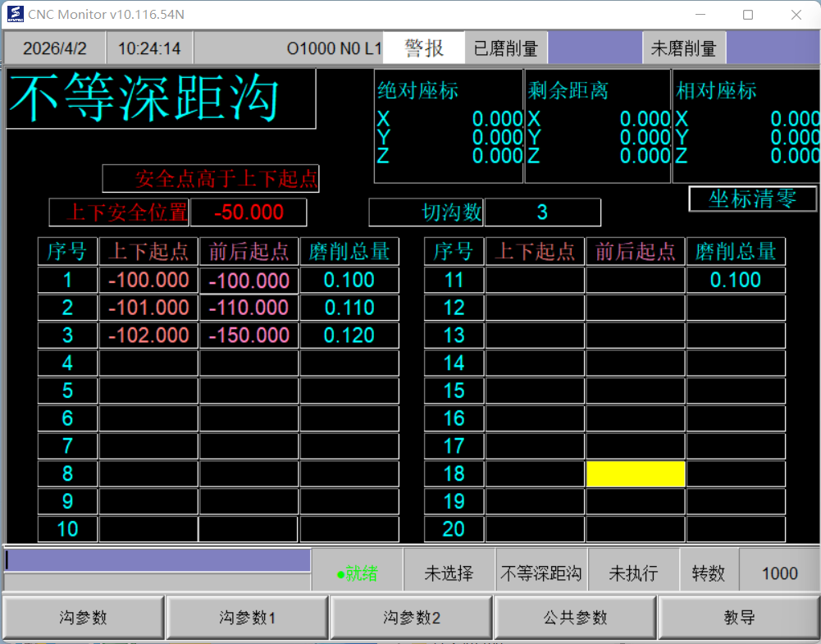This screenshot has height=644, width=821.
Task: Click the green 就绪 status indicator
Action: click(358, 573)
